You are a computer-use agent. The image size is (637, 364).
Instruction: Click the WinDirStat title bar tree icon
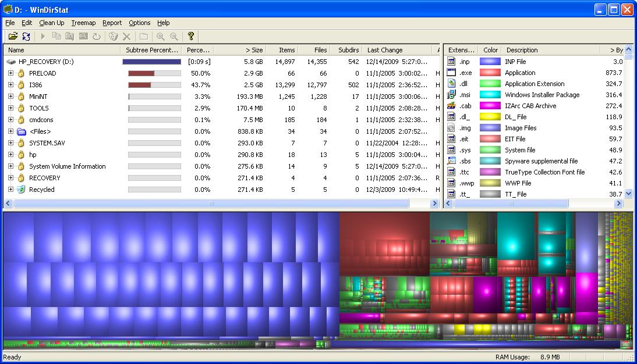[8, 9]
